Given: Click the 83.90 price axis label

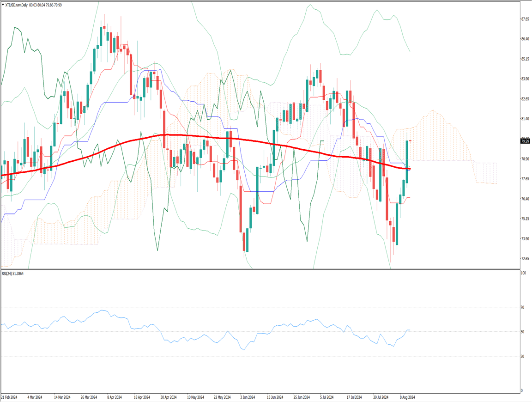Looking at the screenshot, I should (525, 79).
